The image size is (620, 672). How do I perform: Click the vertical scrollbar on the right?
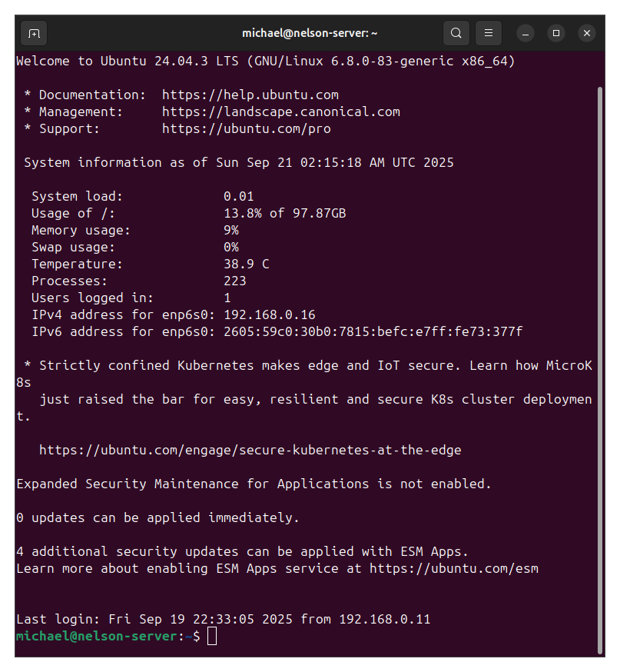pos(600,369)
